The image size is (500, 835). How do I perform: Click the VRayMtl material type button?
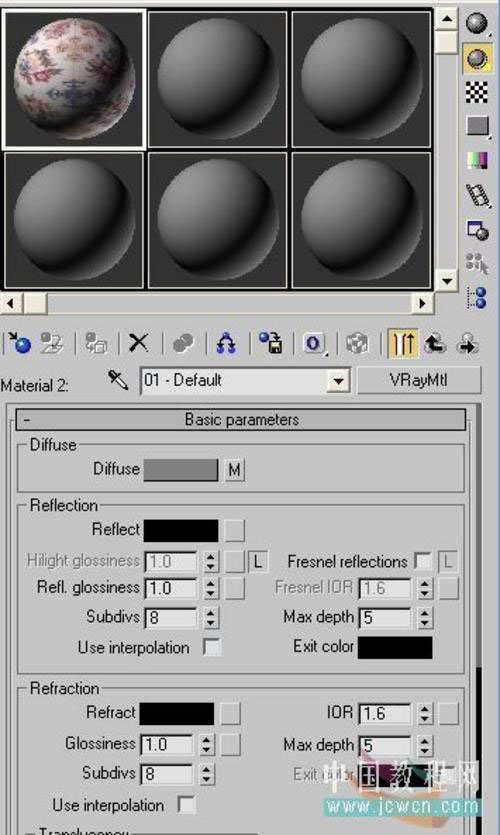pyautogui.click(x=419, y=380)
